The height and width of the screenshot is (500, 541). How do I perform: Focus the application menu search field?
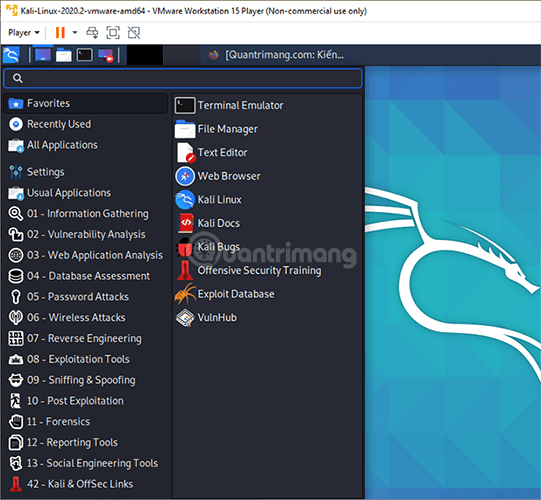(x=183, y=78)
